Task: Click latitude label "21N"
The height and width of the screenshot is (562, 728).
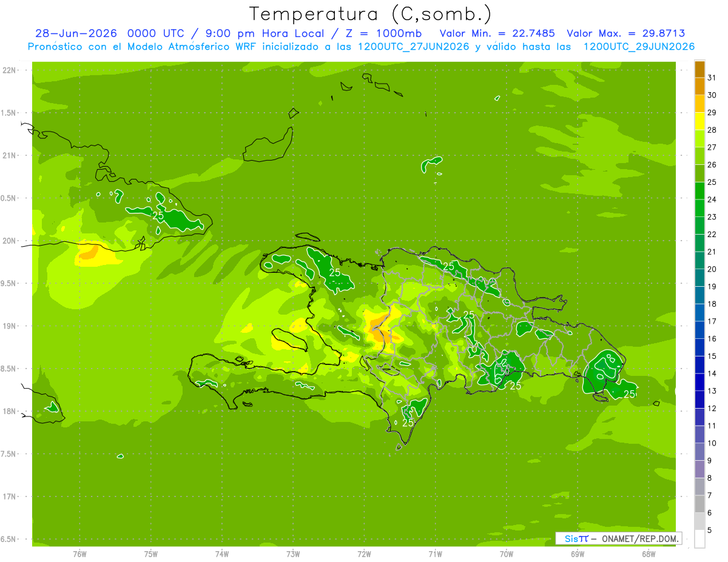Action: coord(10,155)
